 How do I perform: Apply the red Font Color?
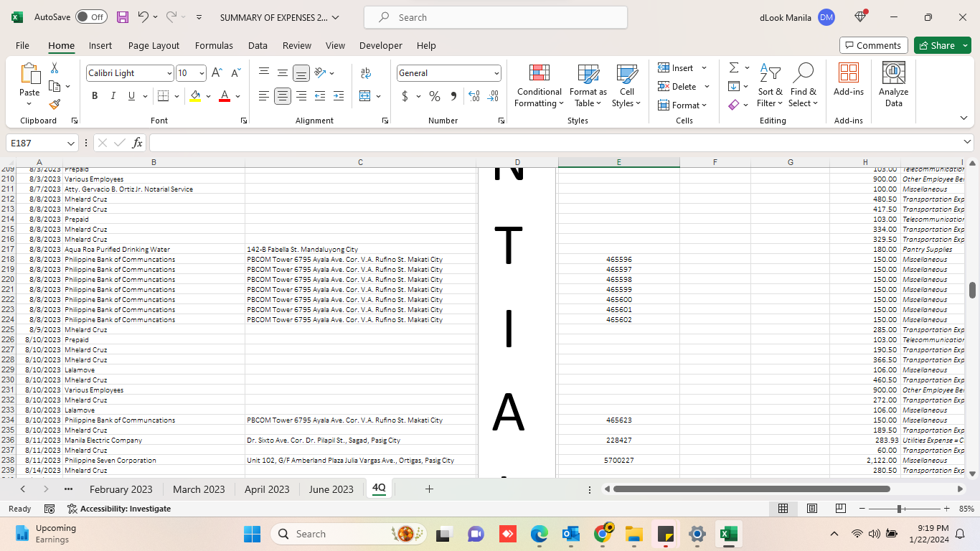225,96
